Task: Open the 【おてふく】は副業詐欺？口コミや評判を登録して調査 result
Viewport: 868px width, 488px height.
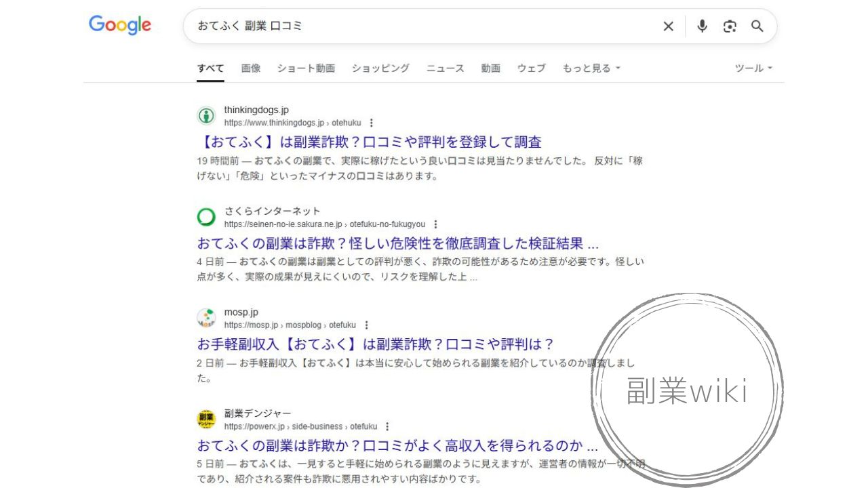Action: point(370,142)
